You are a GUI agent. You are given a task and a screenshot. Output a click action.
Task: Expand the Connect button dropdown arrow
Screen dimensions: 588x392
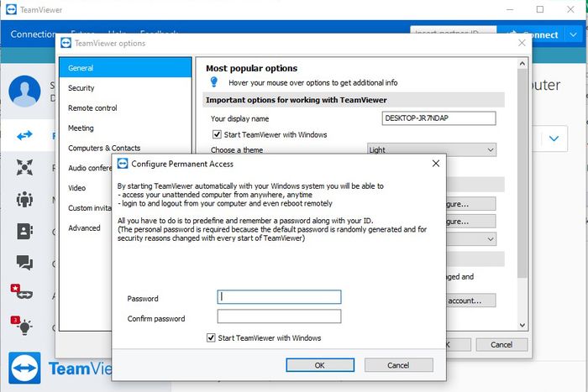click(574, 34)
